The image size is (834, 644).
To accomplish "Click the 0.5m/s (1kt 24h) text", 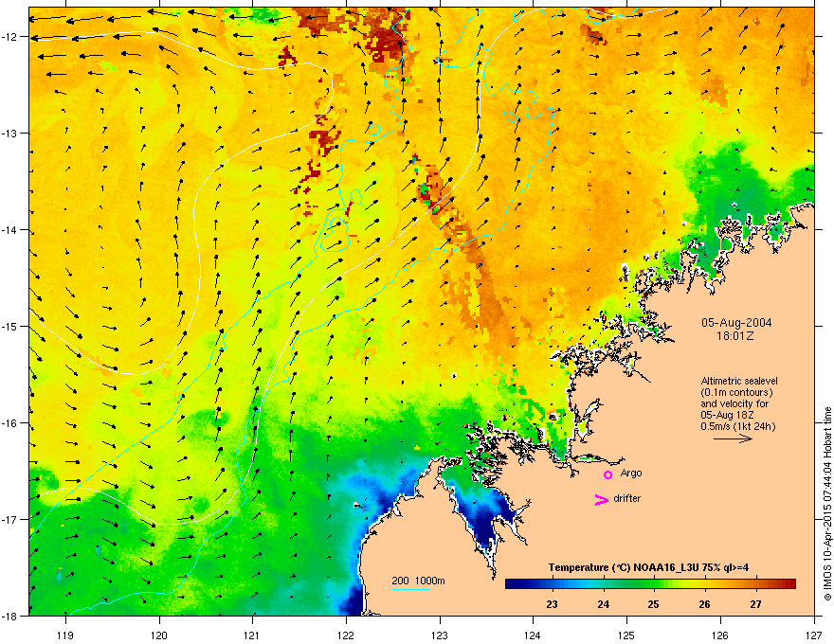I will (x=737, y=426).
